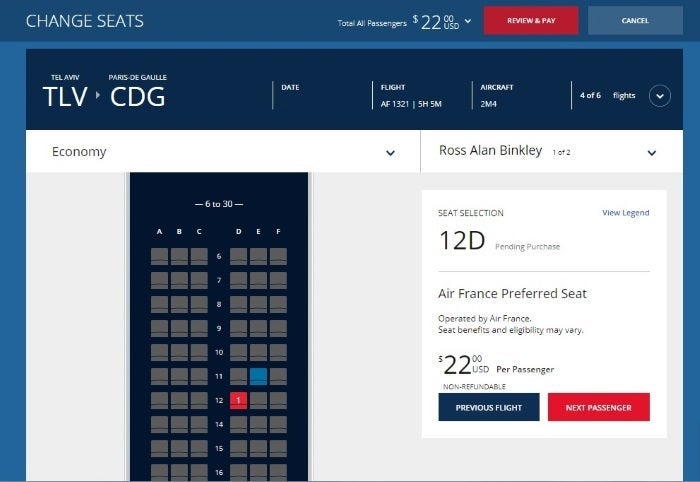This screenshot has width=700, height=482.
Task: Click the '6 to 30' row range label
Action: (x=219, y=204)
